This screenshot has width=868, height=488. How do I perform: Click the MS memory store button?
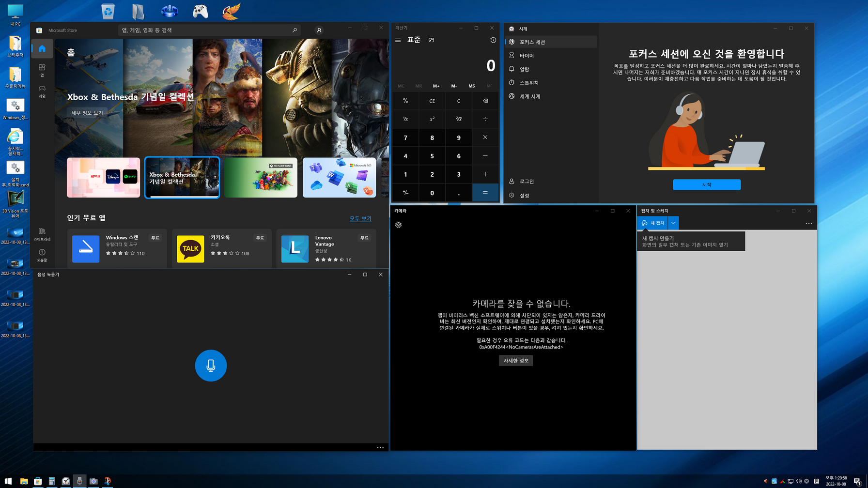[471, 86]
